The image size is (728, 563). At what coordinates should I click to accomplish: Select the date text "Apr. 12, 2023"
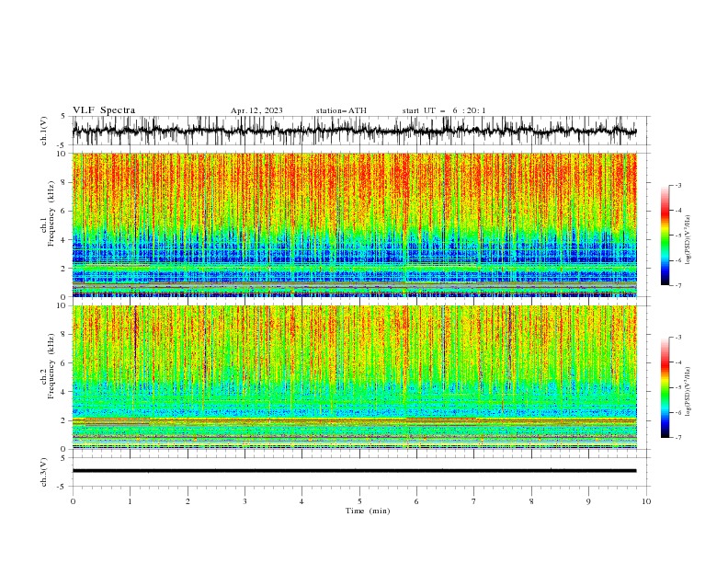(256, 110)
